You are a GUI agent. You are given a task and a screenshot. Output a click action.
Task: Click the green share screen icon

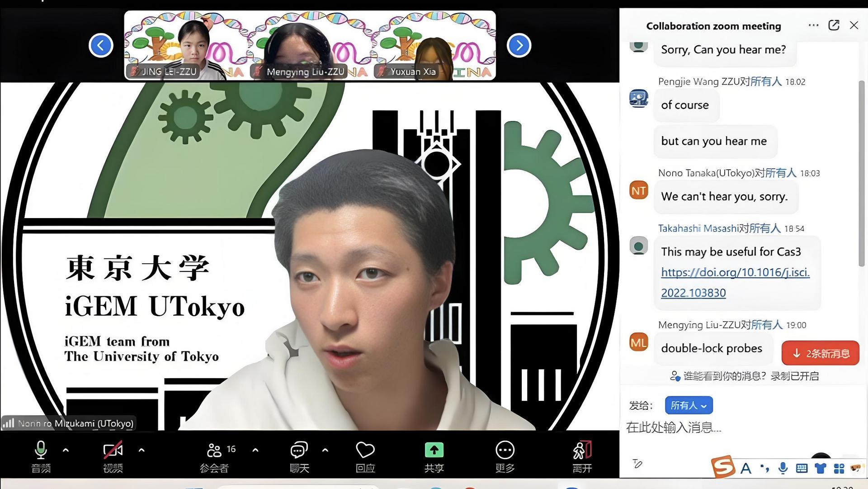click(434, 450)
